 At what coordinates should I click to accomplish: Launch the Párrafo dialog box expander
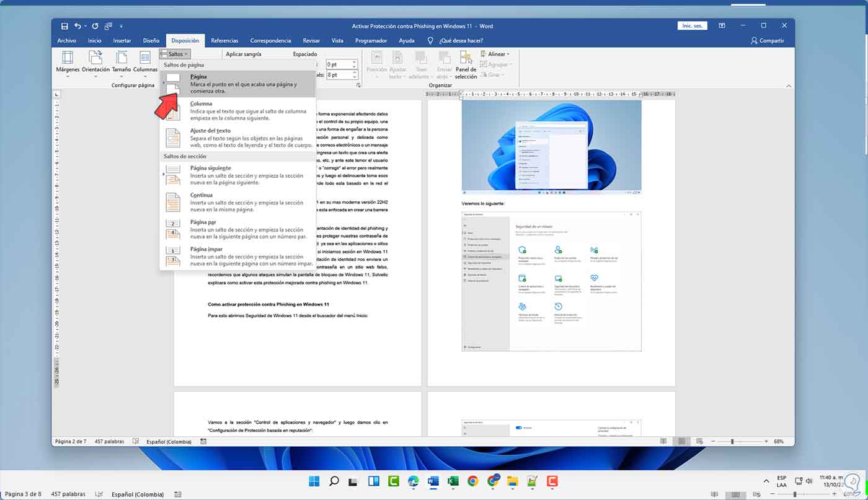click(358, 85)
